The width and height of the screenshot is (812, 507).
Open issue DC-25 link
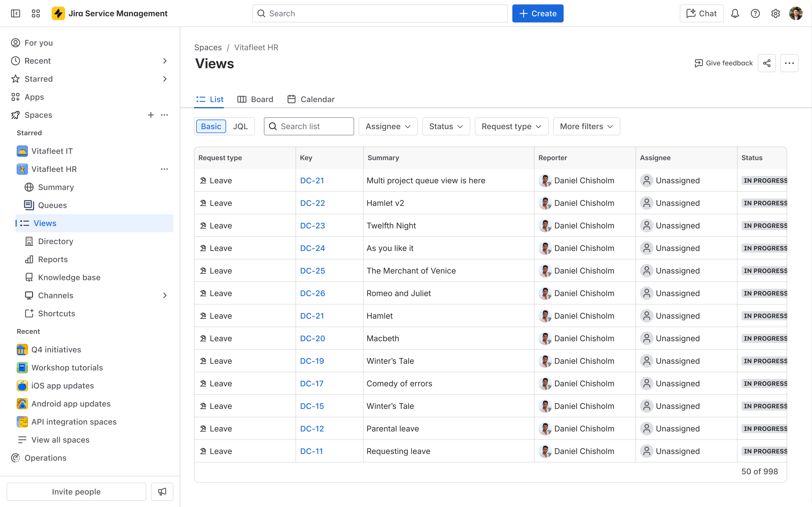pyautogui.click(x=312, y=271)
